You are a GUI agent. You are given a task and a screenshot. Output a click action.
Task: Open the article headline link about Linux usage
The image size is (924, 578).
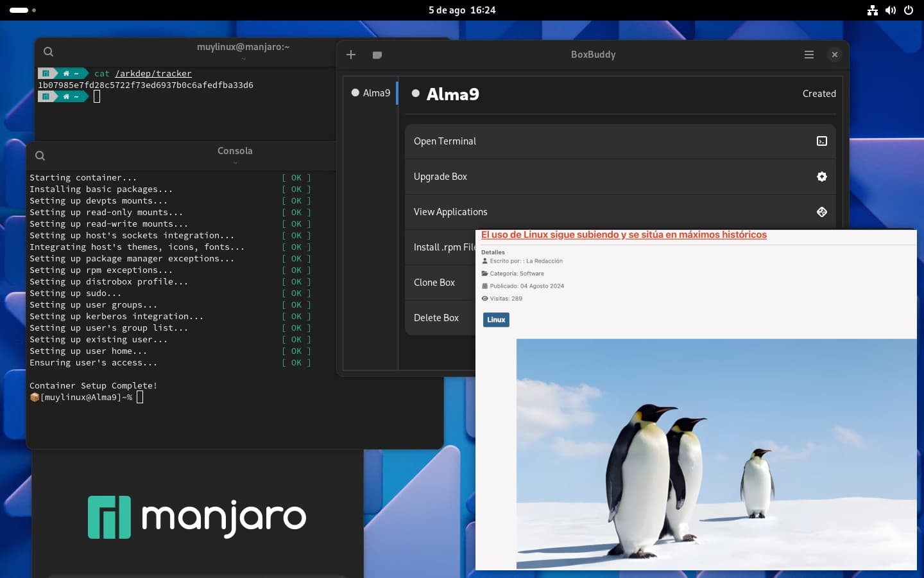624,235
